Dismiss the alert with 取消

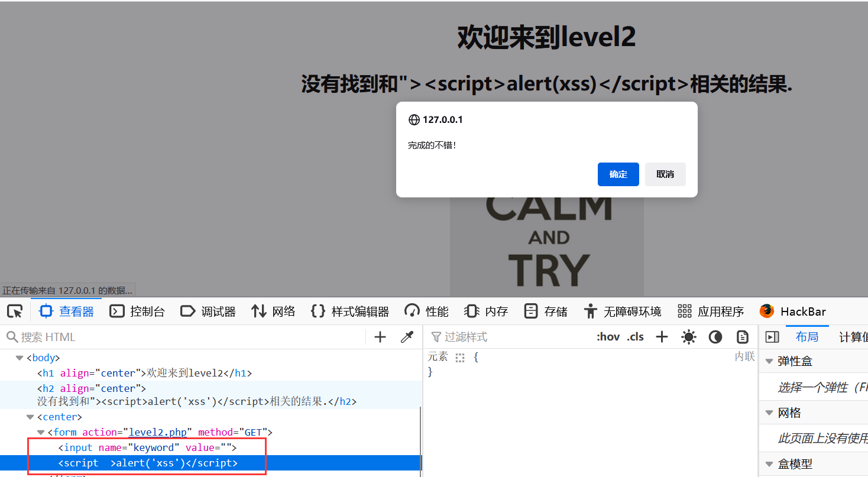click(x=665, y=174)
